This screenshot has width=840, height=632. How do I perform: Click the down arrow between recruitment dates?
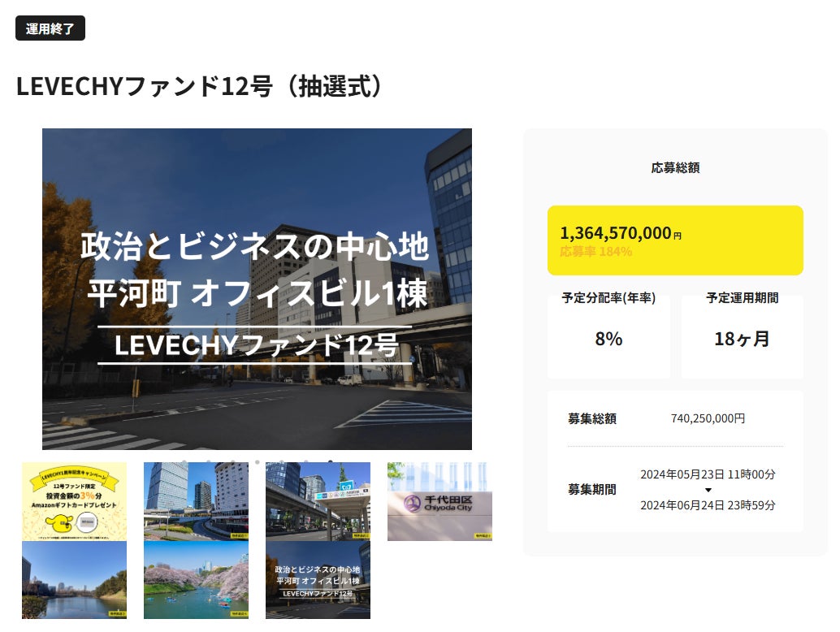[x=708, y=490]
